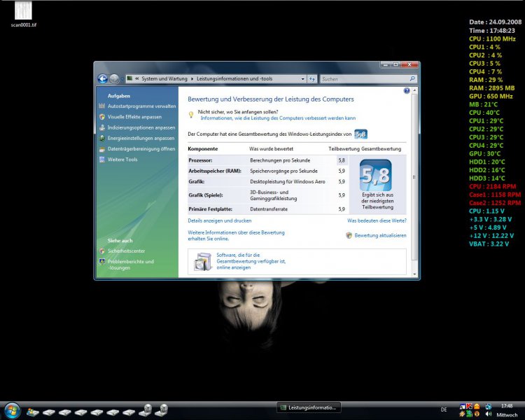Click the small 5,8 score next to Gesamtbewertung sentence
The width and height of the screenshot is (525, 420).
click(360, 134)
